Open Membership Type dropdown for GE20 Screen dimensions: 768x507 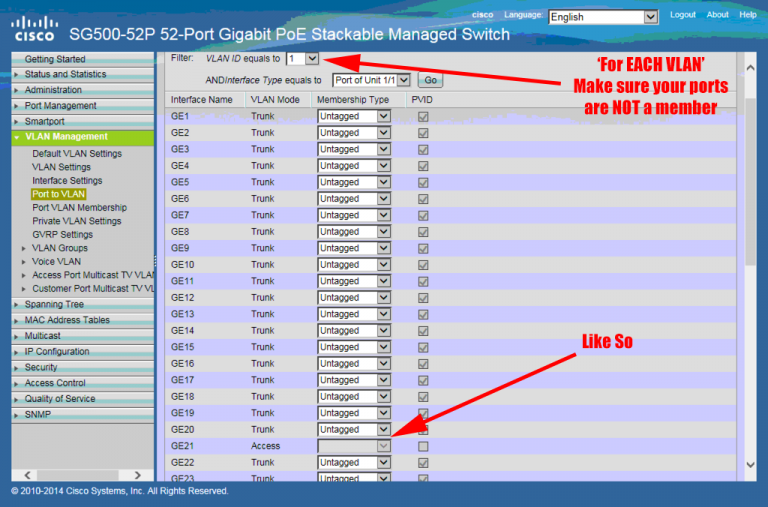tap(354, 430)
